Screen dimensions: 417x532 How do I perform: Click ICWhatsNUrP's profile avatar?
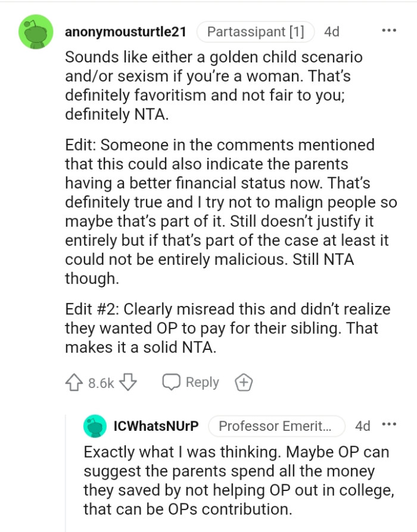click(95, 425)
